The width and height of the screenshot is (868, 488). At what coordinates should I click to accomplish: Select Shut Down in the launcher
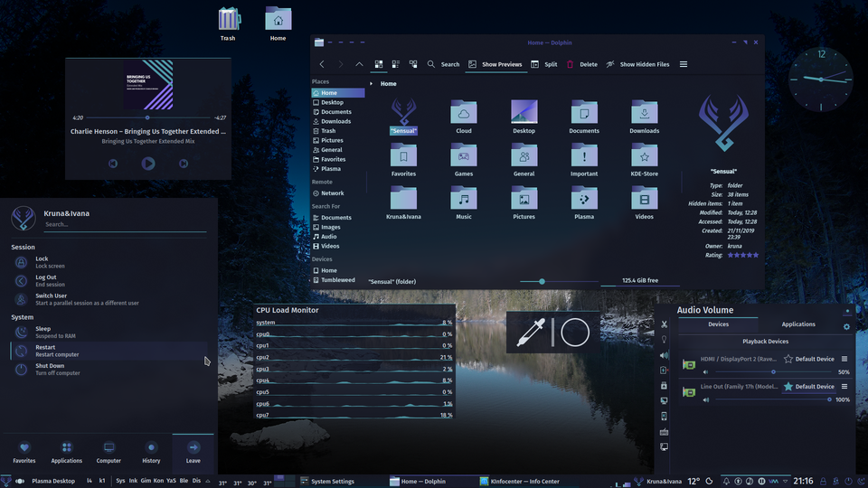click(50, 370)
